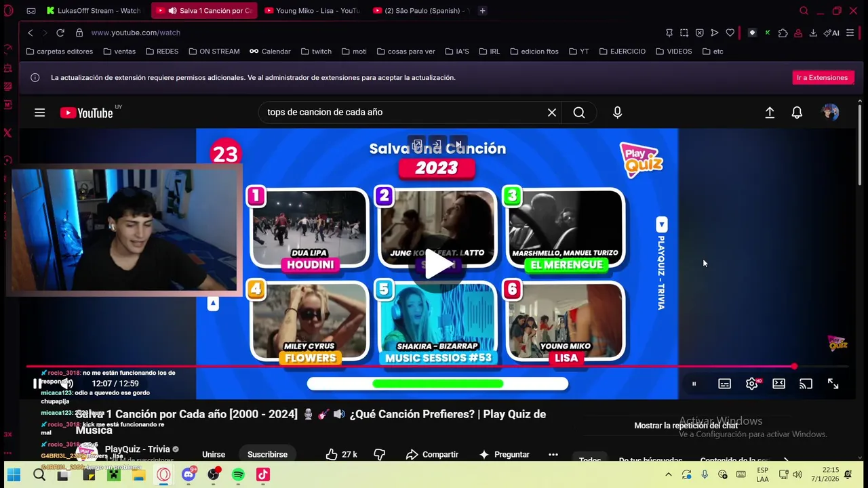Open the VIDEOS bookmark folder
The width and height of the screenshot is (868, 488).
coord(673,52)
